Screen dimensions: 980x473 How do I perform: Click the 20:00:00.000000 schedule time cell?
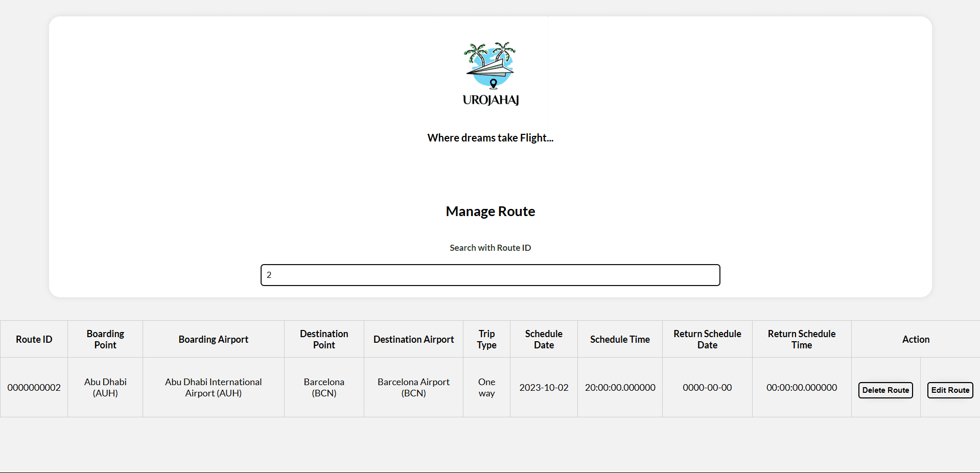point(620,387)
